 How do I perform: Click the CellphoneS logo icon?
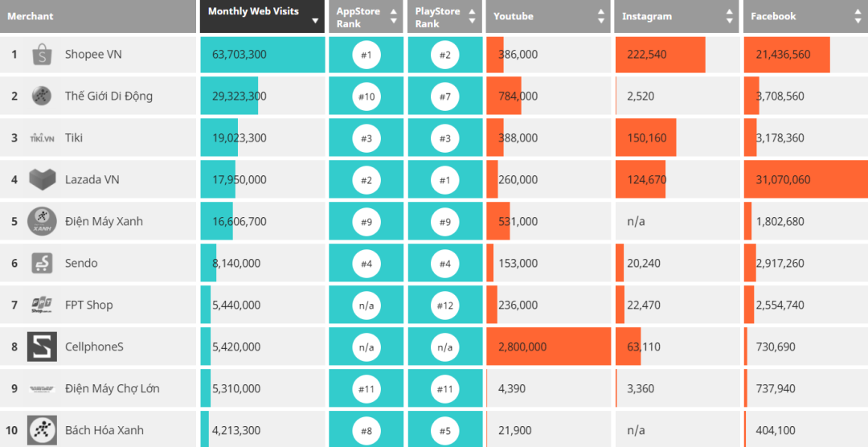pos(42,347)
